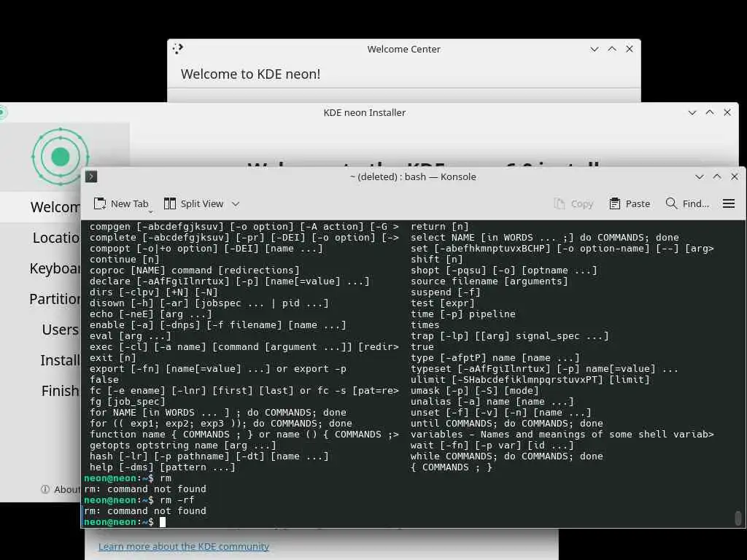Click the 'suspend [-f]' line in terminal
This screenshot has height=560, width=747.
(446, 292)
